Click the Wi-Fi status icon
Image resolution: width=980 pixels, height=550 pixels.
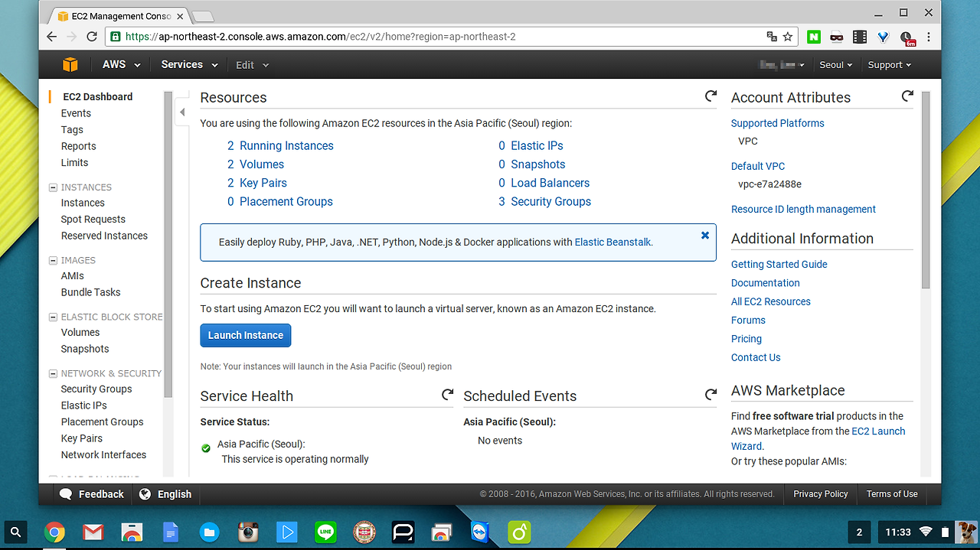(926, 532)
